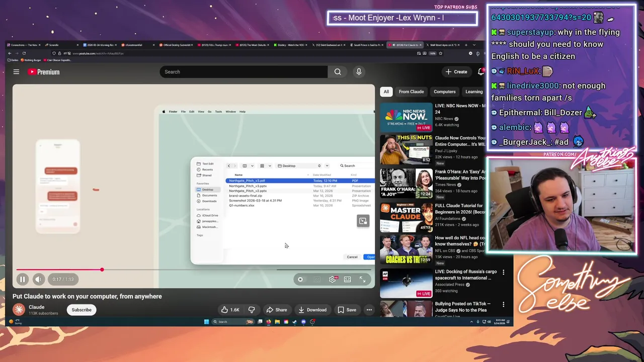This screenshot has height=362, width=644.
Task: Go forward with browser forward arrow
Action: click(17, 53)
